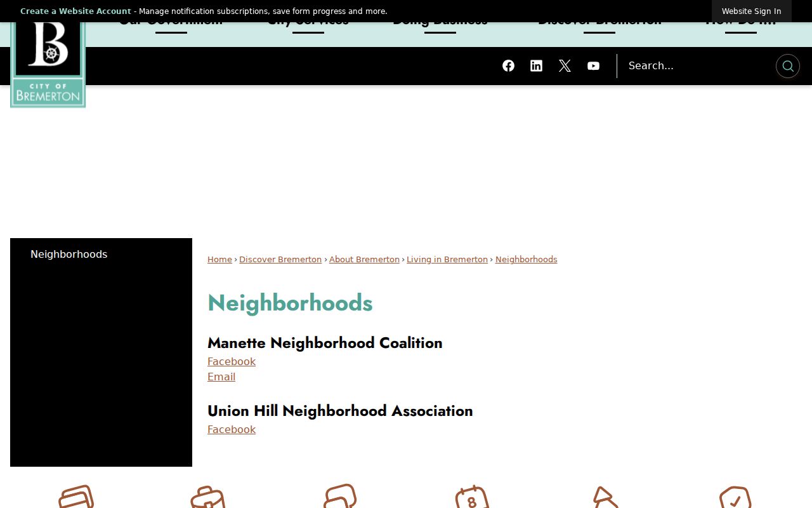
Task: Click the Website Sign In button
Action: [x=751, y=11]
